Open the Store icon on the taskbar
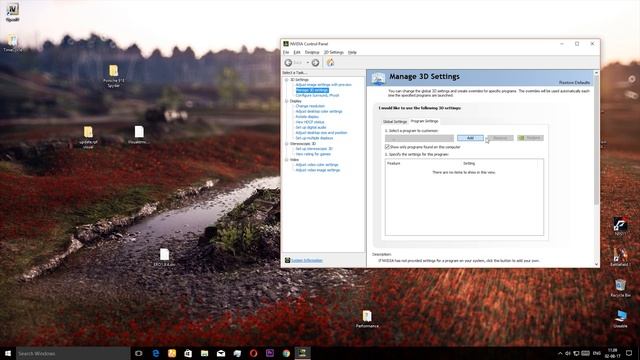This screenshot has height=360, width=640. coord(188,353)
